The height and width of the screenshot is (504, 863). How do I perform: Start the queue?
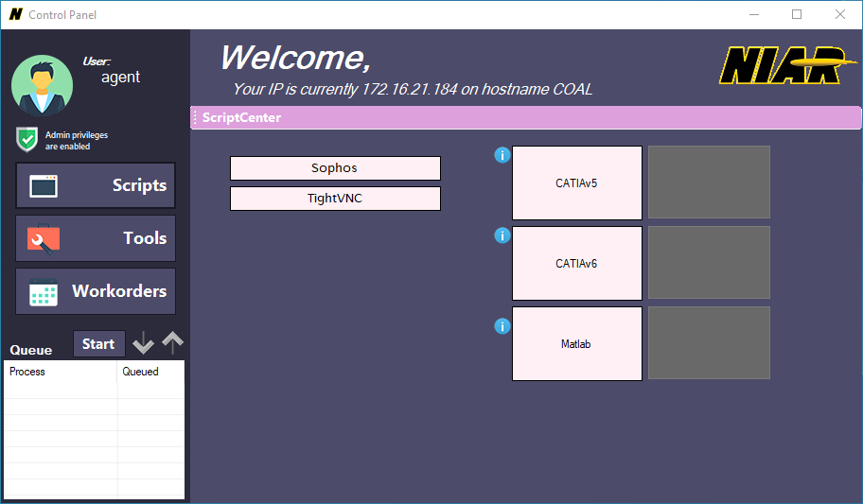tap(98, 344)
